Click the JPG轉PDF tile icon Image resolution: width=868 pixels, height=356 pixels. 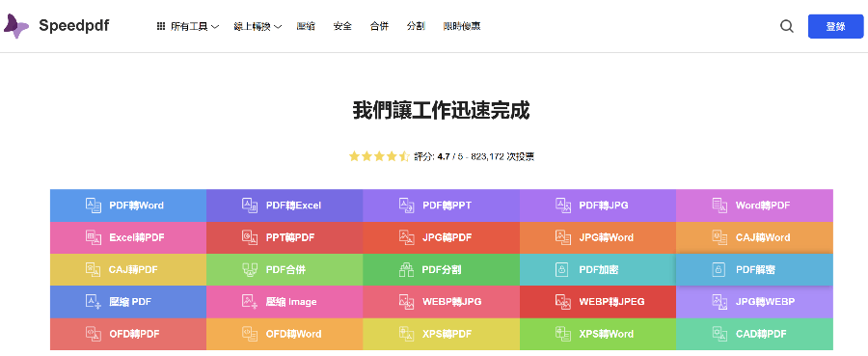click(x=407, y=237)
